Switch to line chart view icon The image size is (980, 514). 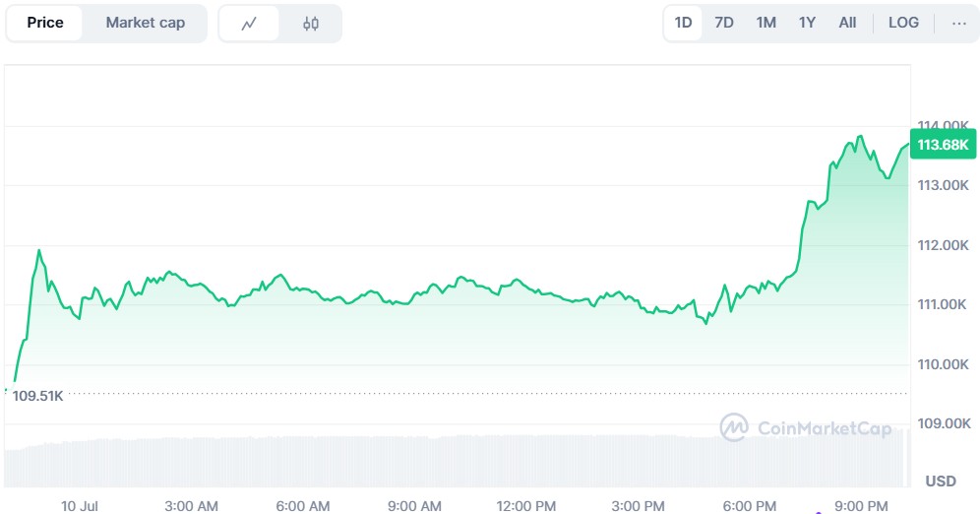(x=249, y=24)
